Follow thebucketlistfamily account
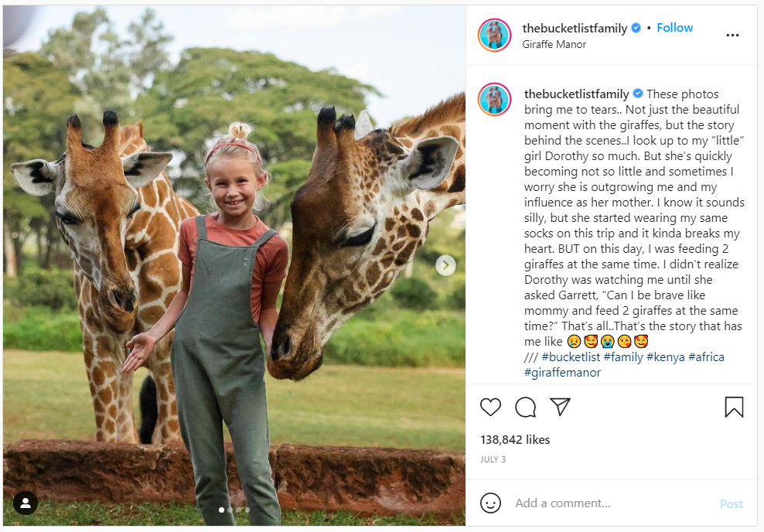The height and width of the screenshot is (532, 764). [674, 28]
